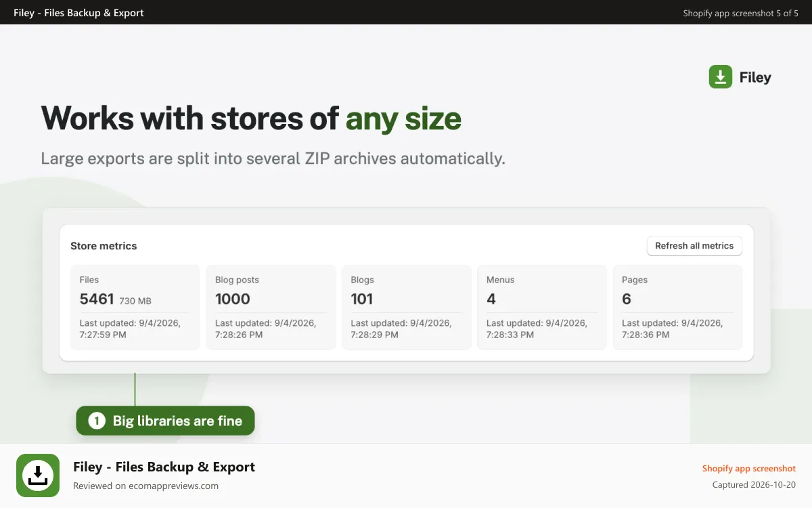This screenshot has height=508, width=812.
Task: Click the green Filey download logo icon
Action: pyautogui.click(x=721, y=77)
